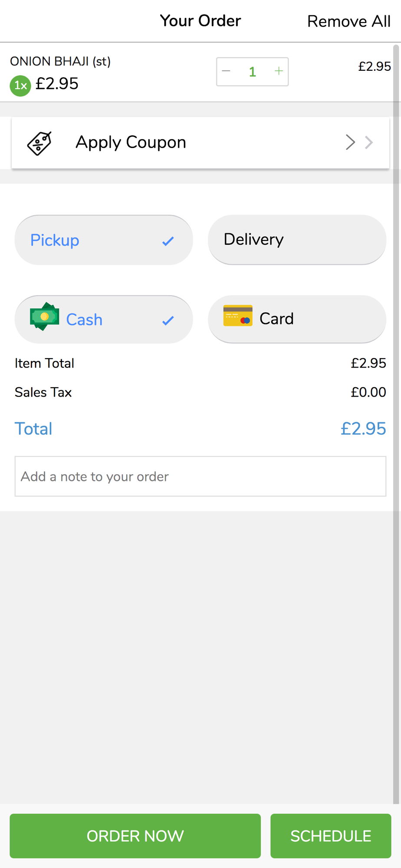The image size is (401, 868).
Task: Click the green cash banknote icon
Action: [x=44, y=317]
